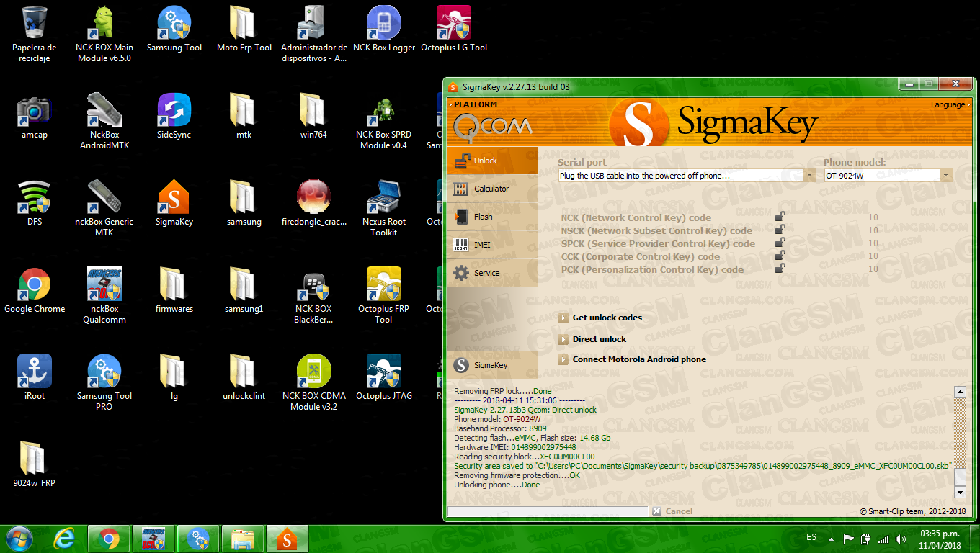The image size is (980, 553).
Task: Select the Nexus Root Toolkit icon
Action: tap(384, 209)
